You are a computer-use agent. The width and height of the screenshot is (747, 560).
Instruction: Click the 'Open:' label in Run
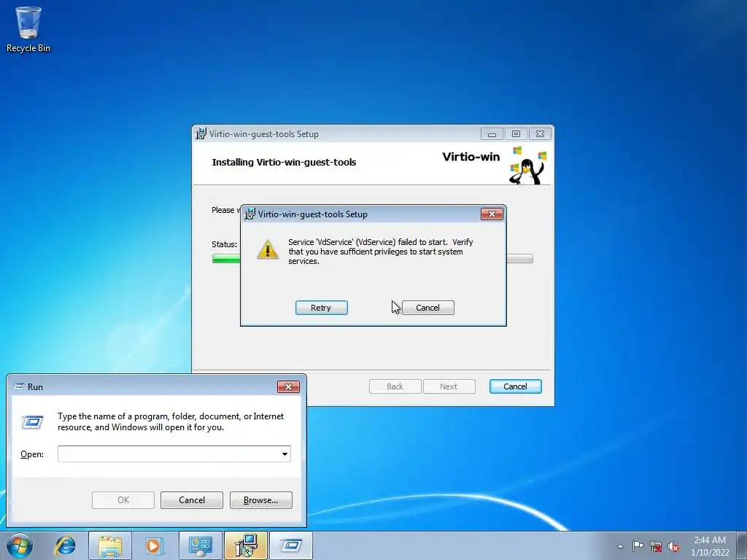click(32, 454)
